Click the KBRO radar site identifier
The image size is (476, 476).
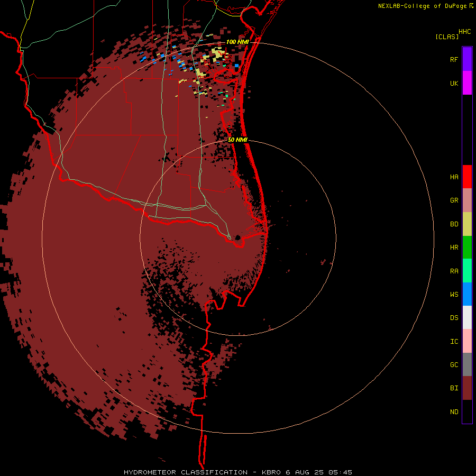271,472
